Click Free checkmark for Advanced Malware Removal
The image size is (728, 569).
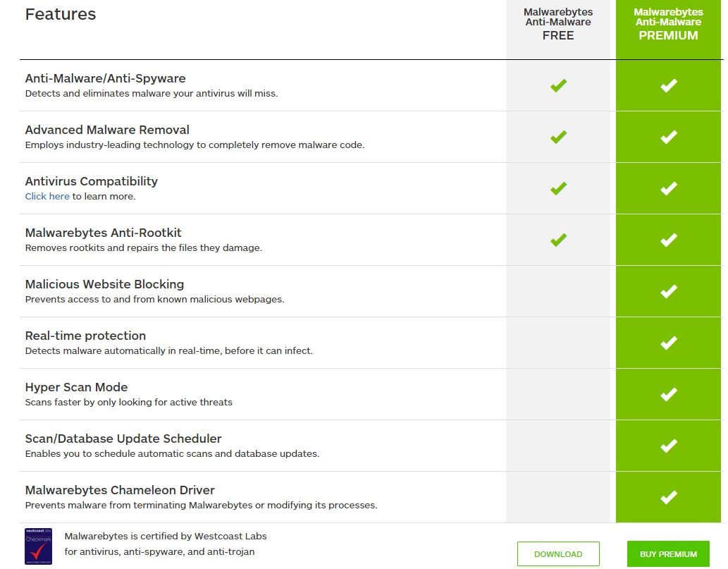tap(558, 137)
